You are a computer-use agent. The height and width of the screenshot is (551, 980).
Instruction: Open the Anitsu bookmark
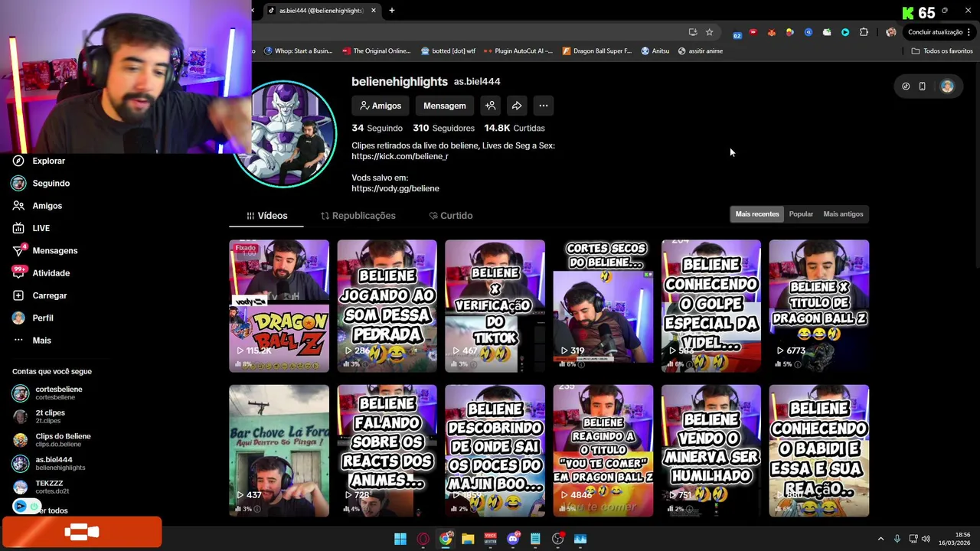tap(655, 51)
